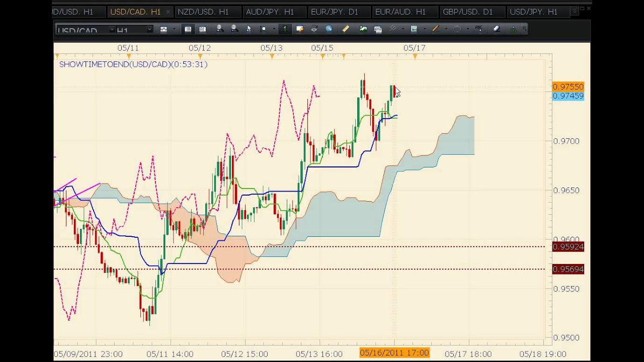The image size is (644, 362).
Task: Open the toolbar overflow options button
Action: click(524, 29)
